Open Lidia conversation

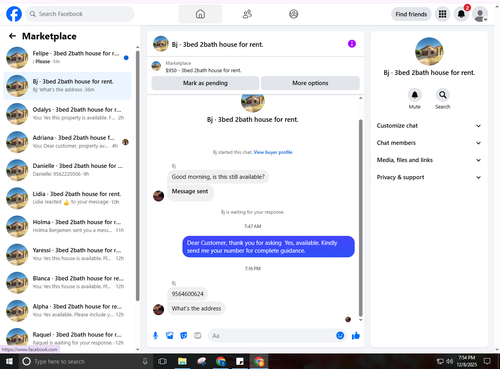pos(67,198)
